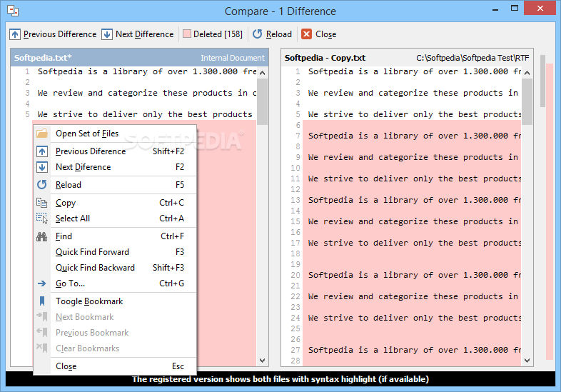Viewport: 561px width, 392px height.
Task: Click the Clear Bookmarks icon
Action: (42, 348)
